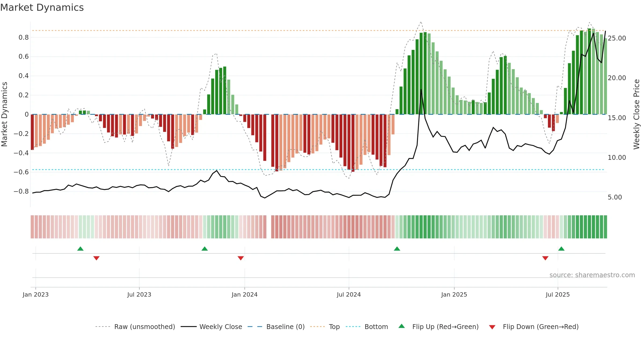Click the first pink heatmap strip cell
The height and width of the screenshot is (362, 644).
tap(32, 227)
